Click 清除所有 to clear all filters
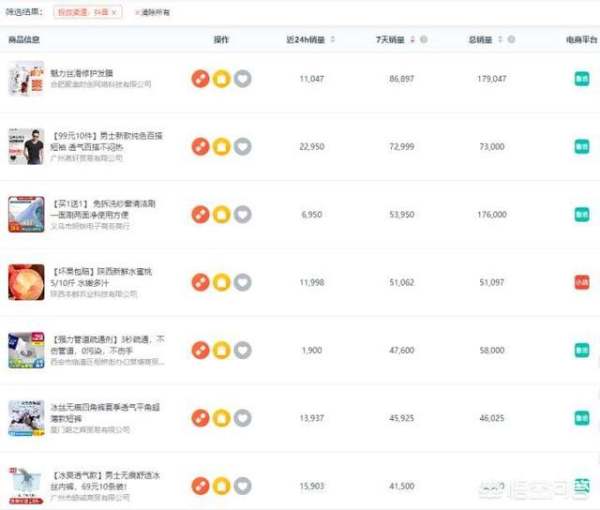 coord(152,12)
